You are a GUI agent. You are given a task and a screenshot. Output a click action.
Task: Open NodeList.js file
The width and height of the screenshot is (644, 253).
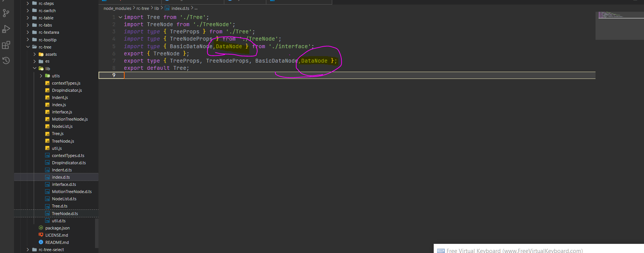click(62, 126)
